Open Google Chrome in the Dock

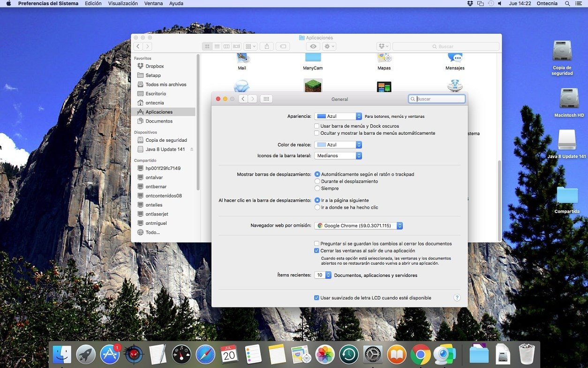(421, 354)
